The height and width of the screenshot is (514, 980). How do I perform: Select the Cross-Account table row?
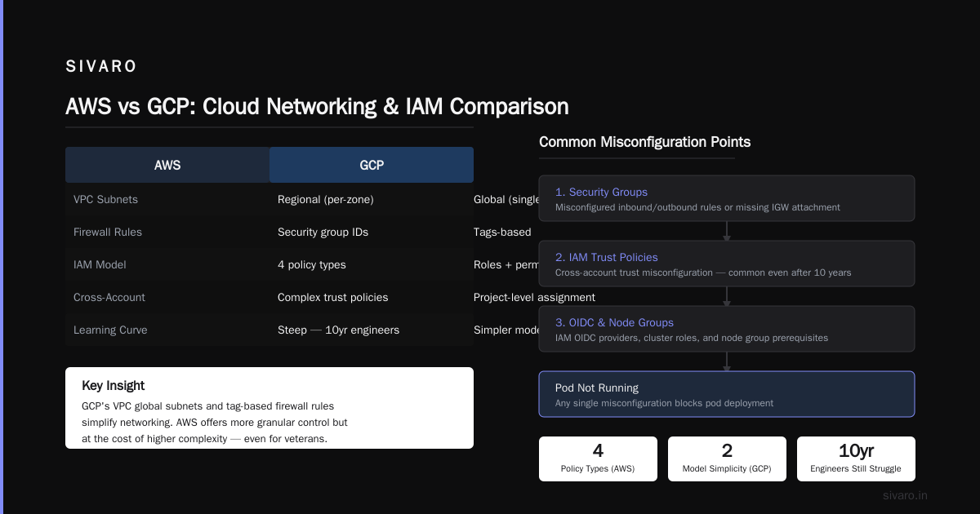pyautogui.click(x=269, y=297)
